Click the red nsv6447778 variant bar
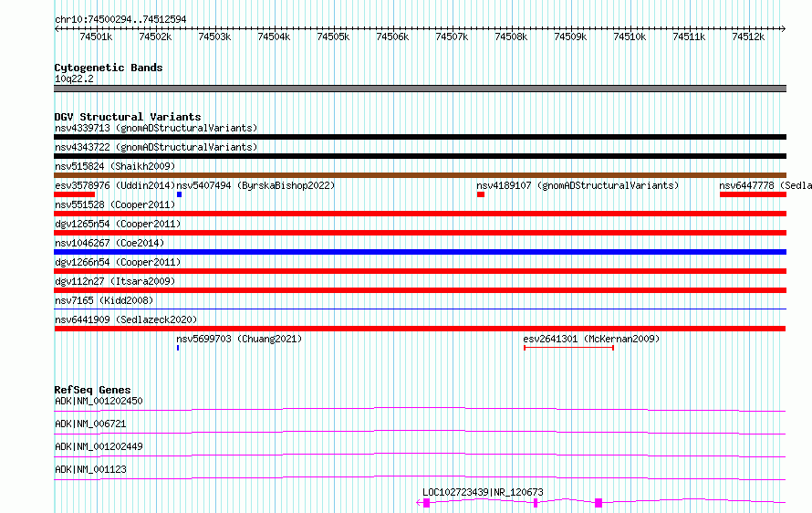The width and height of the screenshot is (812, 513). (x=753, y=194)
